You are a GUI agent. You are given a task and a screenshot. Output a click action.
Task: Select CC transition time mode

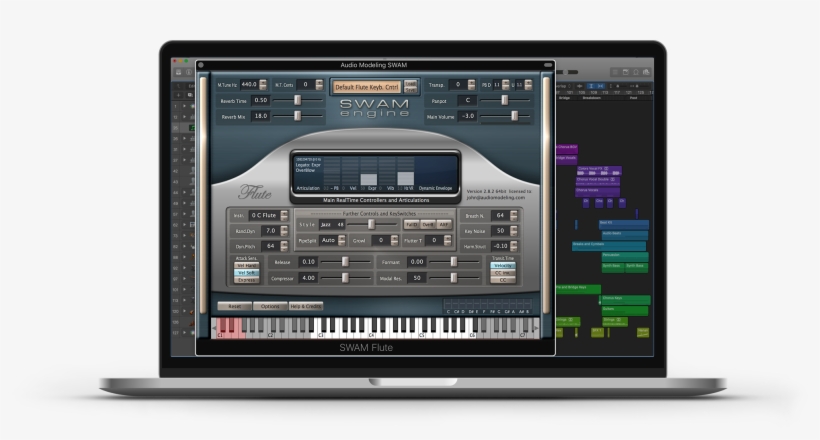pyautogui.click(x=503, y=280)
